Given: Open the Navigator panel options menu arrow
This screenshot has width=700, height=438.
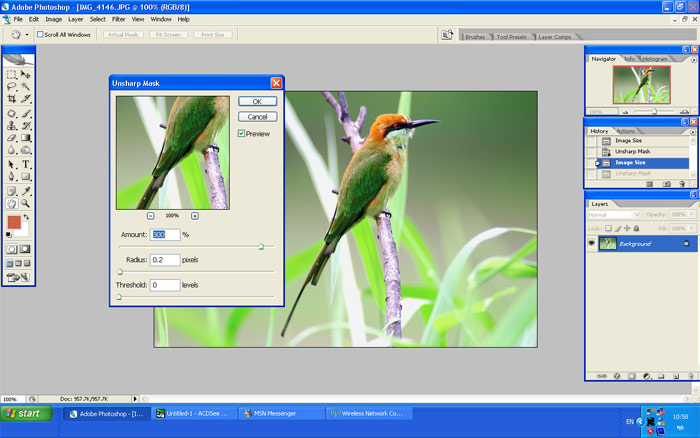Looking at the screenshot, I should [693, 59].
